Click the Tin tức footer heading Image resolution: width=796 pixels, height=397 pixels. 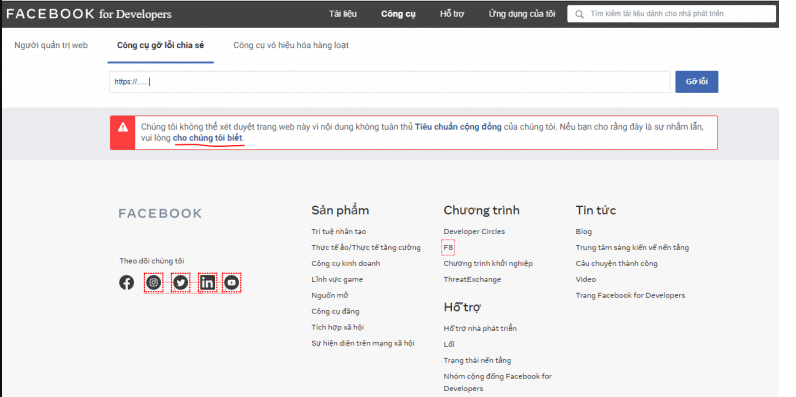coord(596,210)
